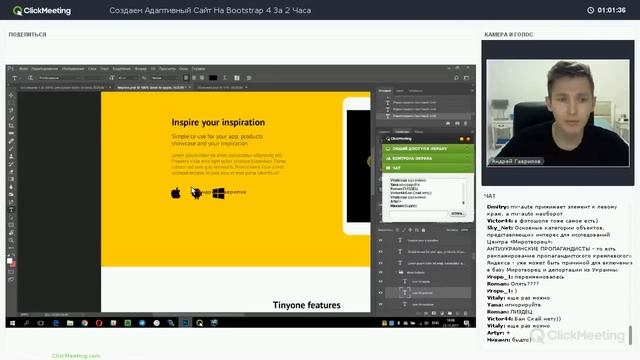This screenshot has width=640, height=360.
Task: Click the search icon in Photoshop options bar
Action: point(456,78)
